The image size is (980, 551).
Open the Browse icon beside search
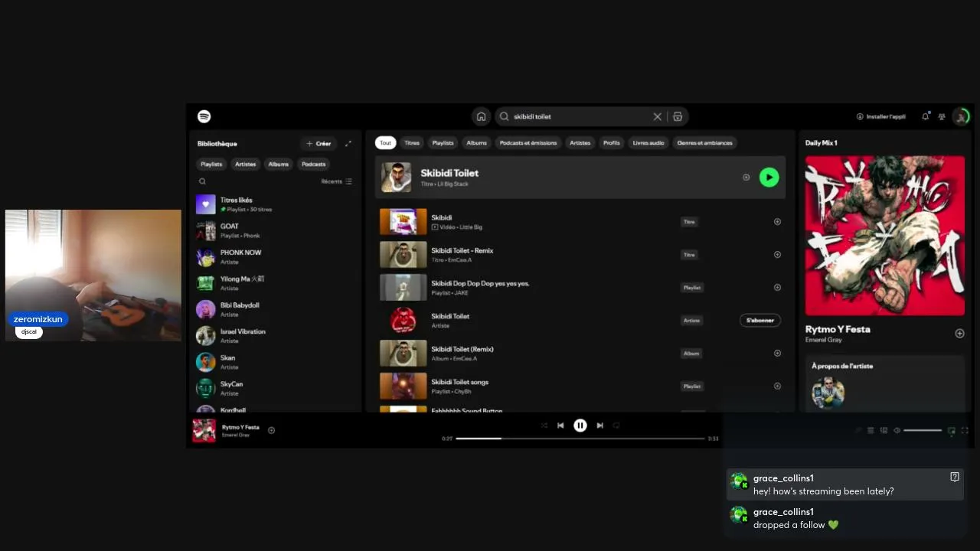[x=678, y=116]
